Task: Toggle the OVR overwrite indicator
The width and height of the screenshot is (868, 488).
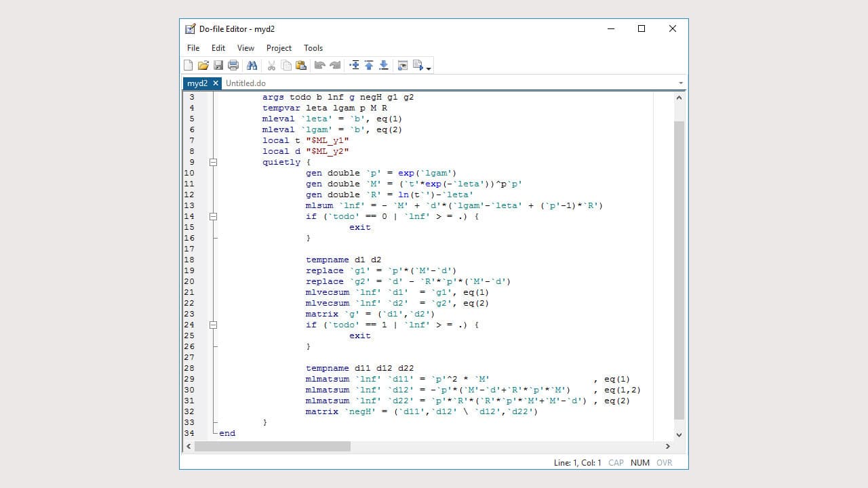Action: pos(663,462)
